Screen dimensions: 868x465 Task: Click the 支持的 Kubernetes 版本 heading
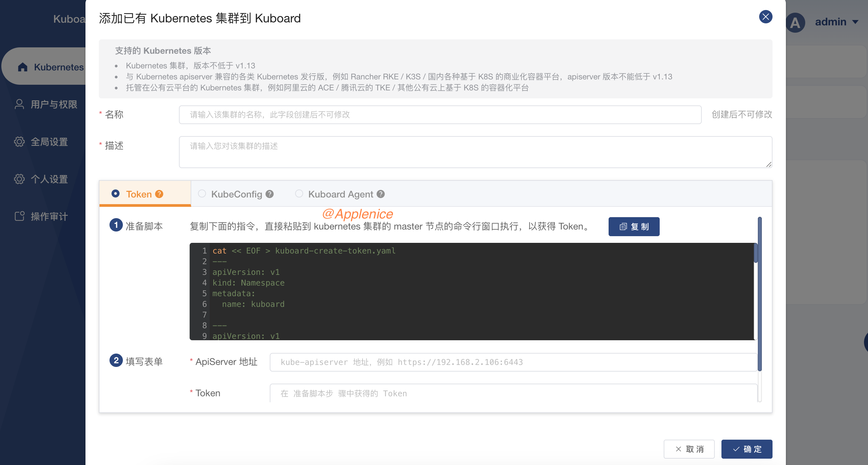[x=163, y=50]
